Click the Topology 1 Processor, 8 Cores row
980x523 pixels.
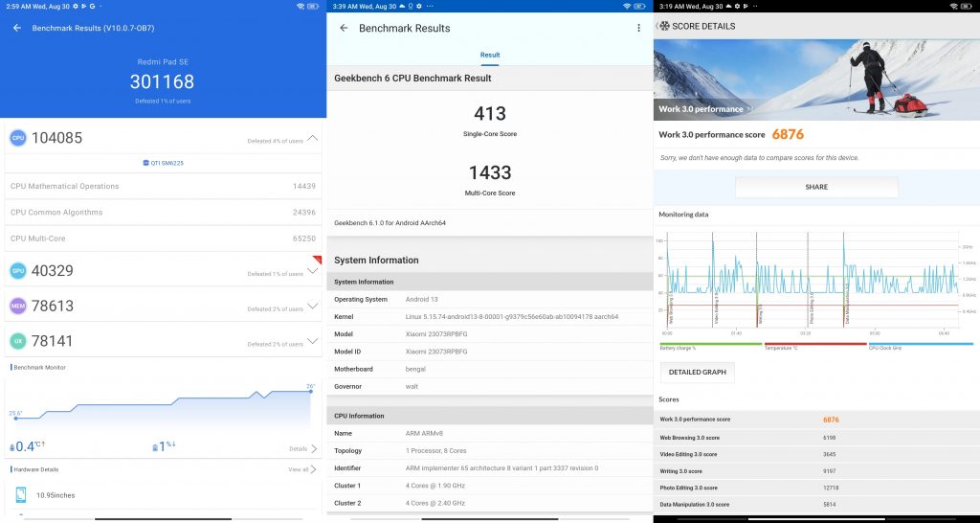pyautogui.click(x=490, y=450)
